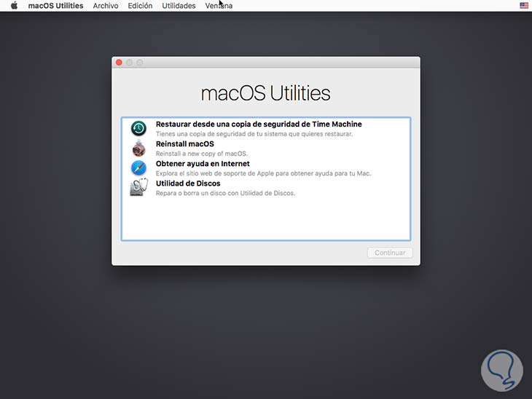Open the Archivo menu
532x399 pixels.
106,6
